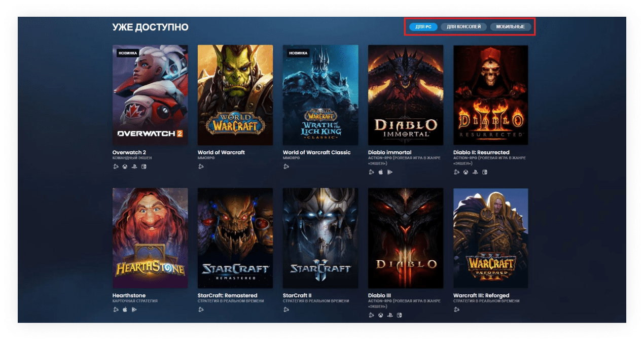
Task: Switch to ДЛЯ КОНСОЛЕЙ filter tab
Action: click(x=463, y=27)
